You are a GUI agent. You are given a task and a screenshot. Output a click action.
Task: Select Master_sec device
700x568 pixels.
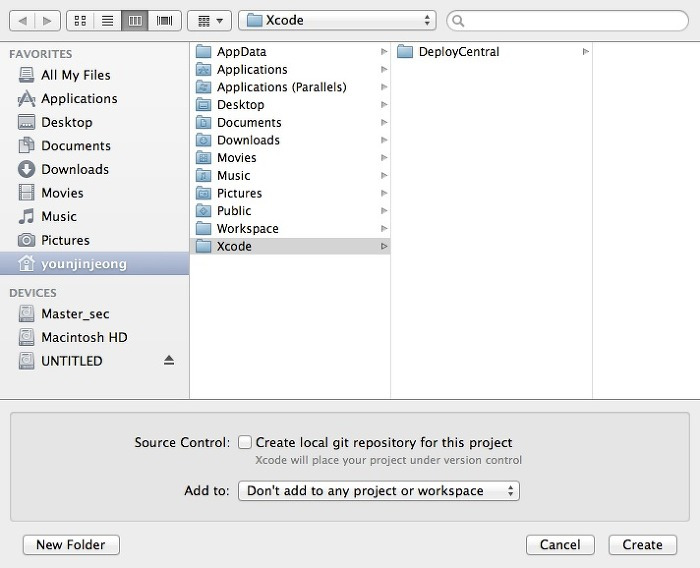point(95,314)
